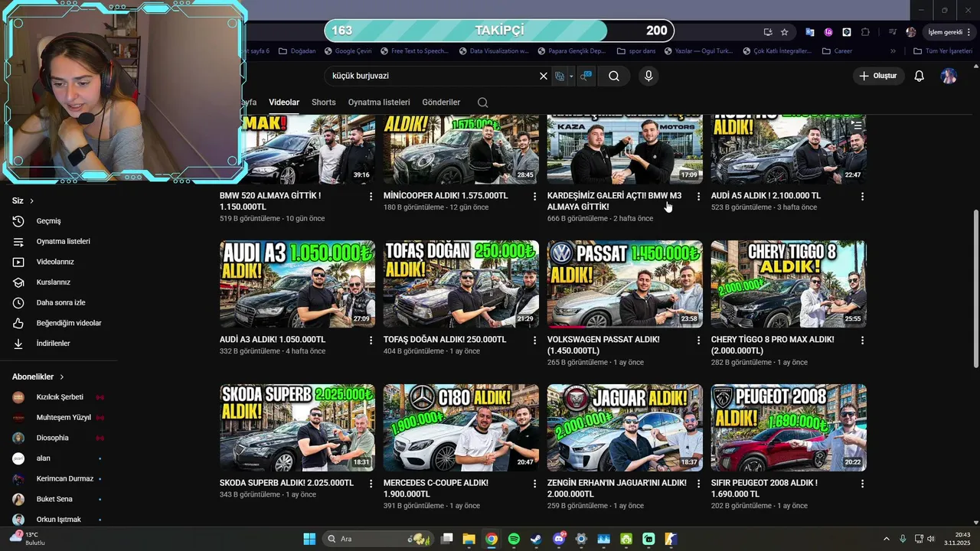Open Chrome profile avatar
The image size is (980, 551).
(x=910, y=32)
